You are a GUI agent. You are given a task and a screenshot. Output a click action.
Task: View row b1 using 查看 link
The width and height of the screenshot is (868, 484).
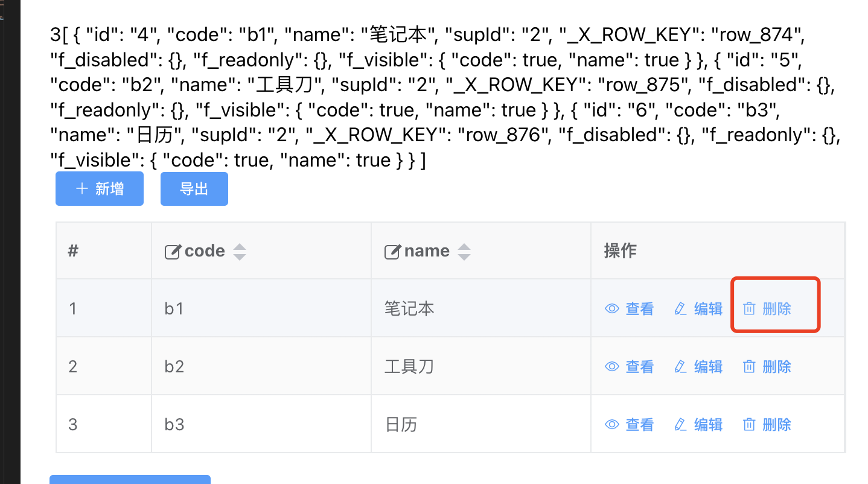(630, 309)
